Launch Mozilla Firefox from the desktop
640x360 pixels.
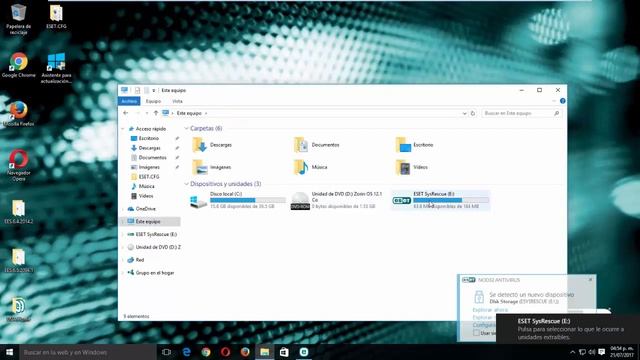coord(18,113)
